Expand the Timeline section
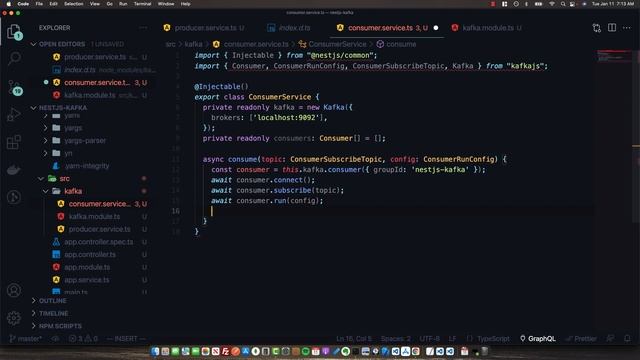 53,313
